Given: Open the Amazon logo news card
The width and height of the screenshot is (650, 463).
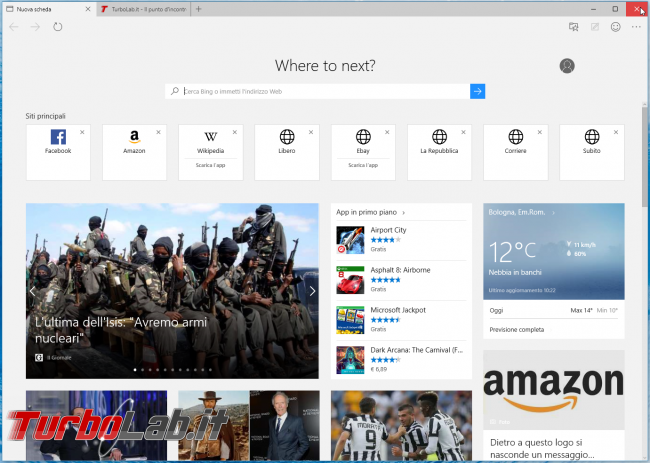Looking at the screenshot, I should coord(554,390).
